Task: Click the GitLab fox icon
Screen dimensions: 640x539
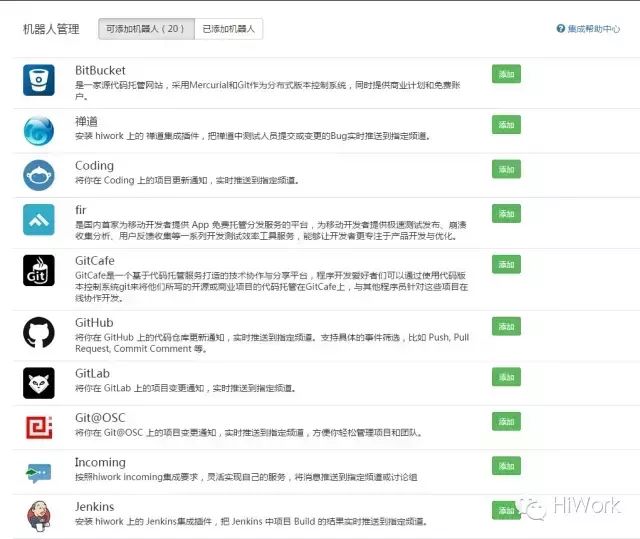Action: (39, 383)
